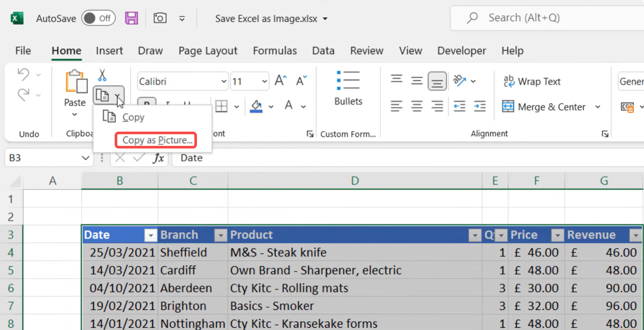The width and height of the screenshot is (644, 330).
Task: Click the Increase Indent icon
Action: tap(480, 106)
